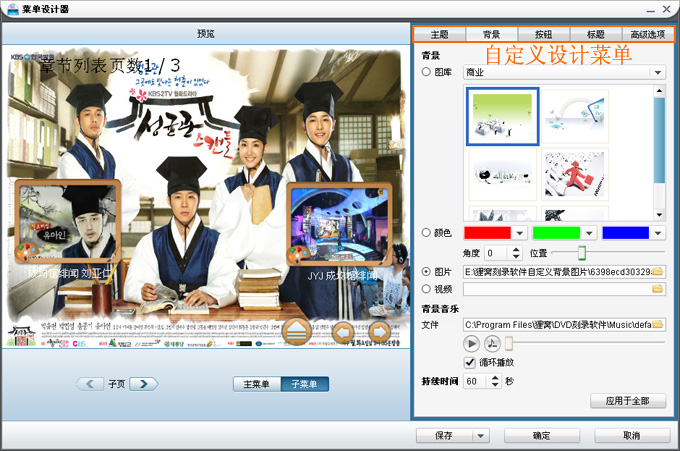Click the preview right arrow round button

click(x=380, y=333)
